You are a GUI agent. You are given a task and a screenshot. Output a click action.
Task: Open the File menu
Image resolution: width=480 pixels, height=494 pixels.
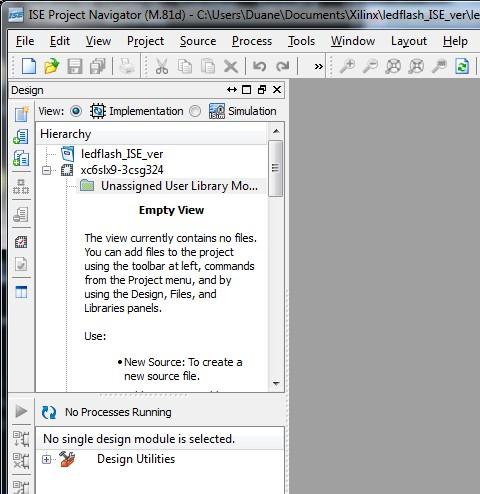[25, 41]
